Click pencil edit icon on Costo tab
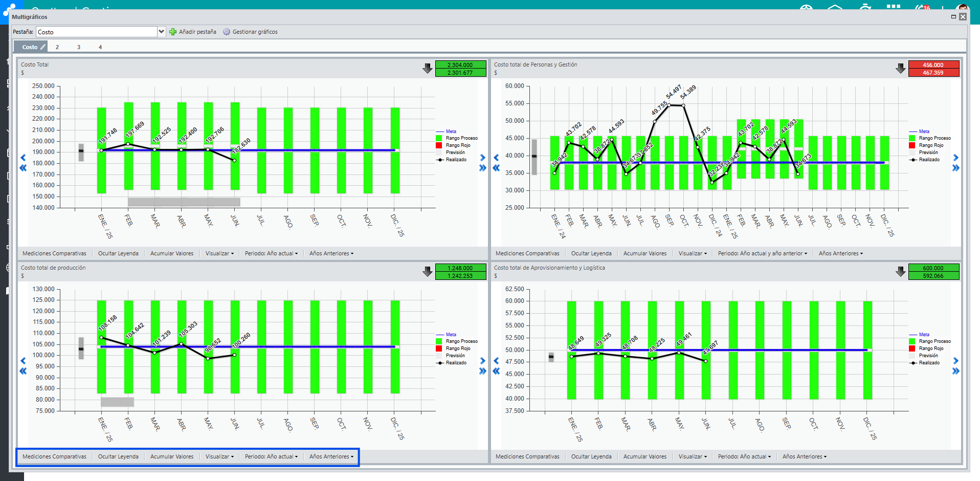Screen dimensions: 980x481 (43, 47)
